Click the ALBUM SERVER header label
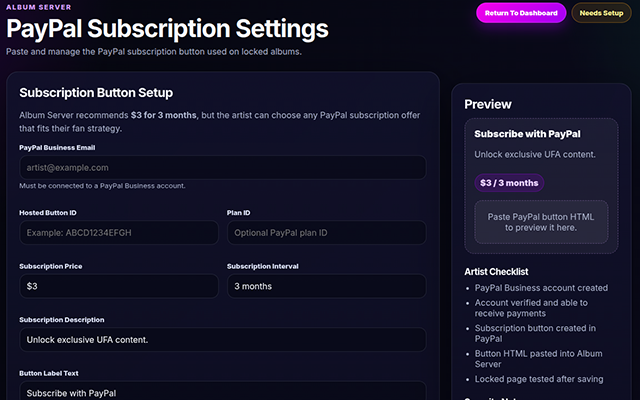Screen dimensions: 640x400 click(39, 7)
